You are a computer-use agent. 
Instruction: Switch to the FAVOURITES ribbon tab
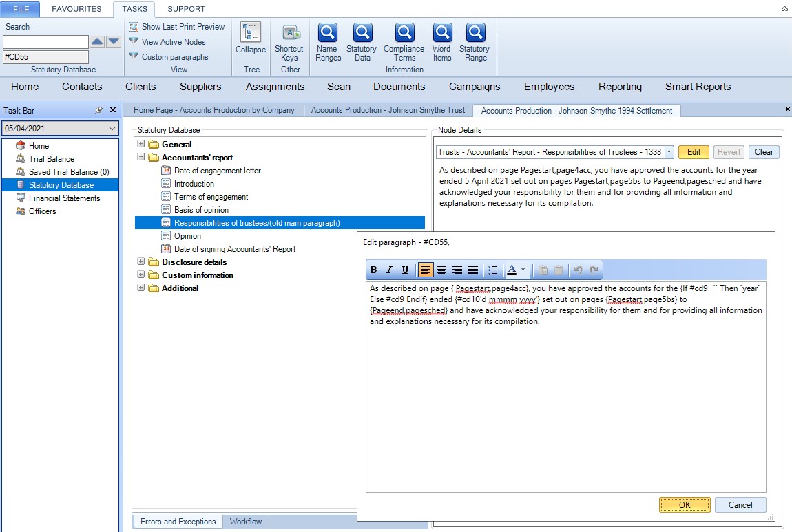tap(76, 9)
